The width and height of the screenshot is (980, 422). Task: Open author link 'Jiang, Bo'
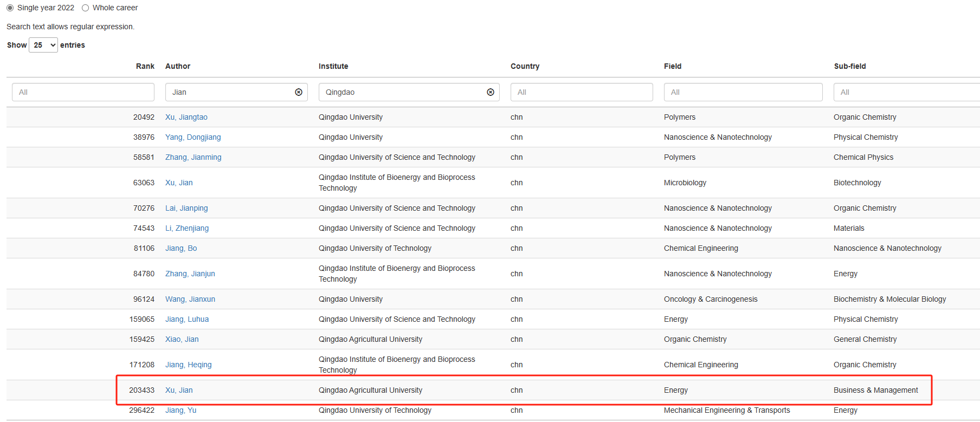point(181,248)
